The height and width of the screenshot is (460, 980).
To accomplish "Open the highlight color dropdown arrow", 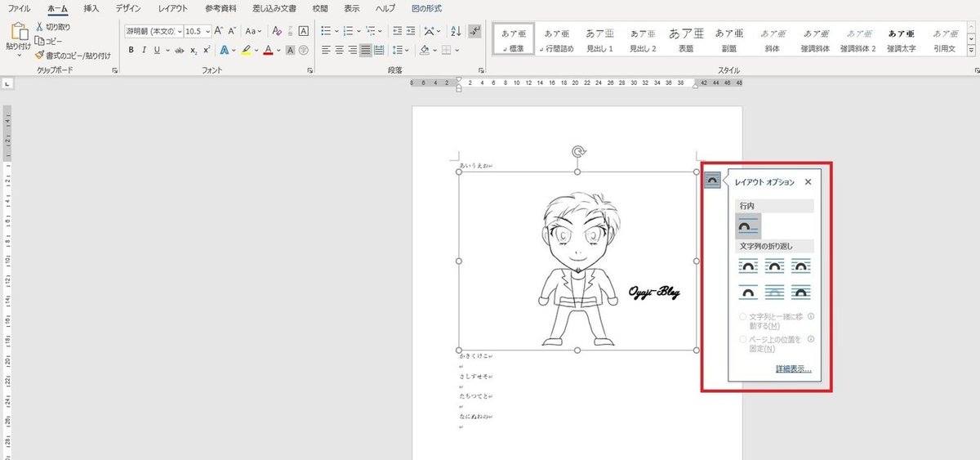I will tap(257, 50).
